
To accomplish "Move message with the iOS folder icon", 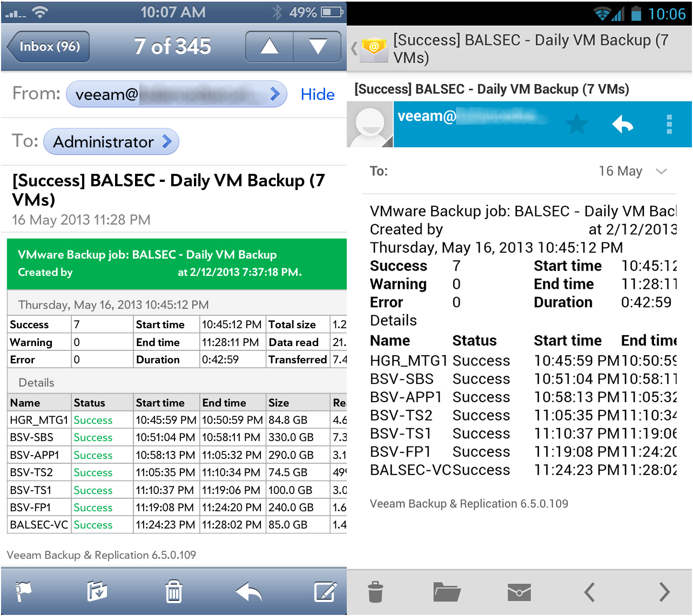I will pyautogui.click(x=98, y=592).
